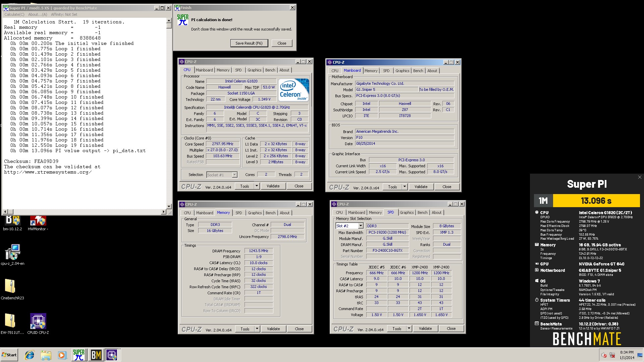Click the DRAM Frequency value field
The image size is (644, 362).
click(x=259, y=251)
